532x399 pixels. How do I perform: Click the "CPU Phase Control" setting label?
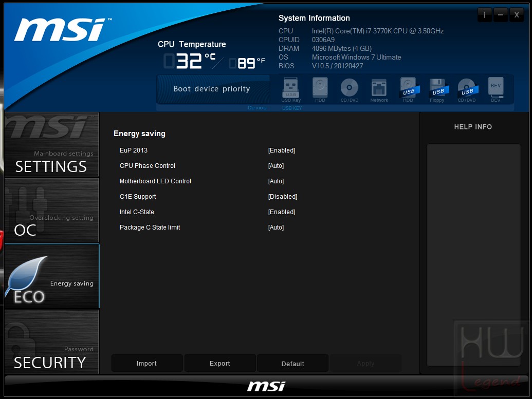click(x=147, y=166)
